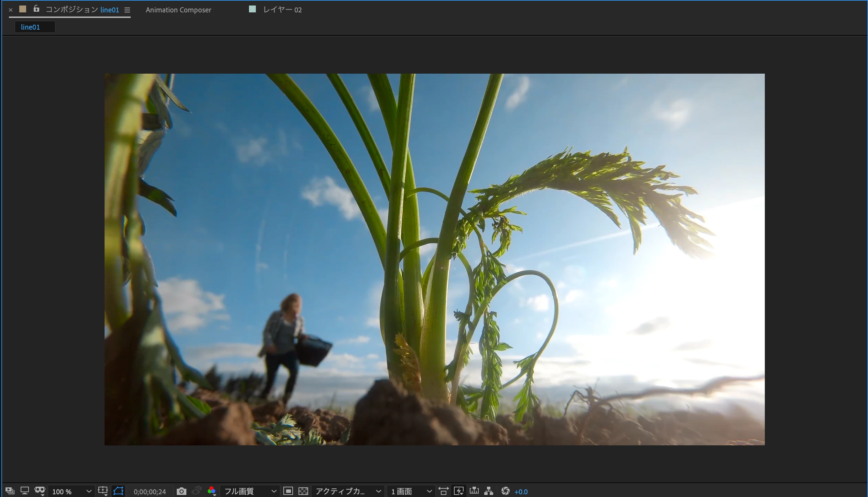Screen dimensions: 868x497
Task: Open the composition flowchart icon
Action: point(489,491)
